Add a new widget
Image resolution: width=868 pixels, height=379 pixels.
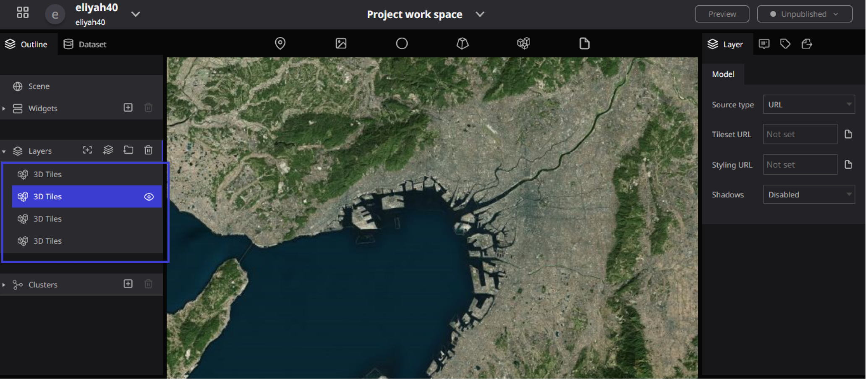(x=128, y=107)
